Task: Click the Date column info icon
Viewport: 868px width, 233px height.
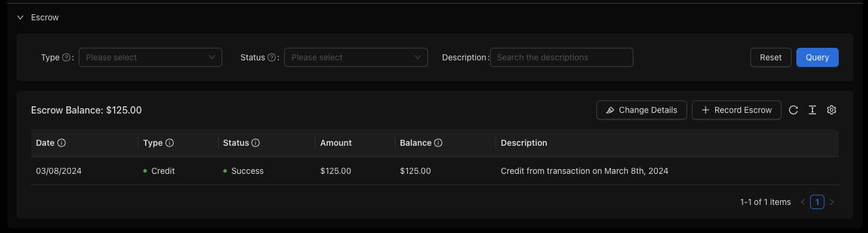Action: pos(61,143)
